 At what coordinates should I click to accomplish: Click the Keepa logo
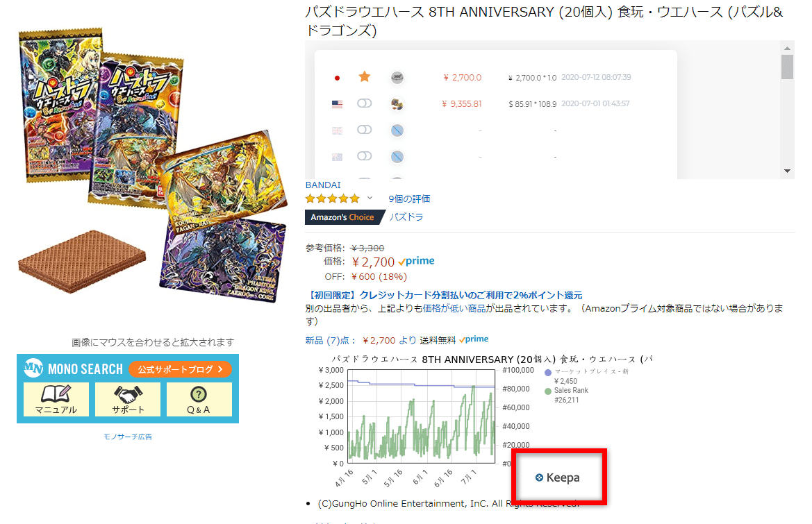(x=557, y=477)
